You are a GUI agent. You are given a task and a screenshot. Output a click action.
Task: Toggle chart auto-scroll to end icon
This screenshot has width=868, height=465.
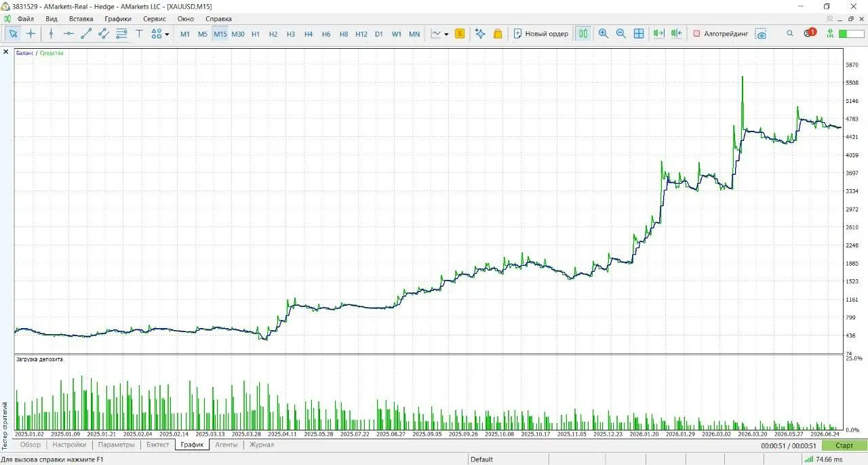658,34
